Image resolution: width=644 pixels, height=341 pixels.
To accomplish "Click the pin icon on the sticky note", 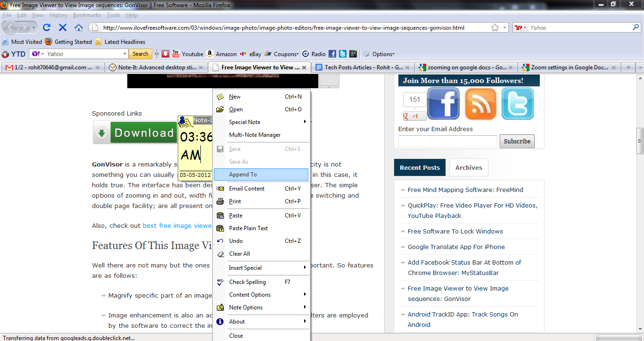I will pos(185,121).
